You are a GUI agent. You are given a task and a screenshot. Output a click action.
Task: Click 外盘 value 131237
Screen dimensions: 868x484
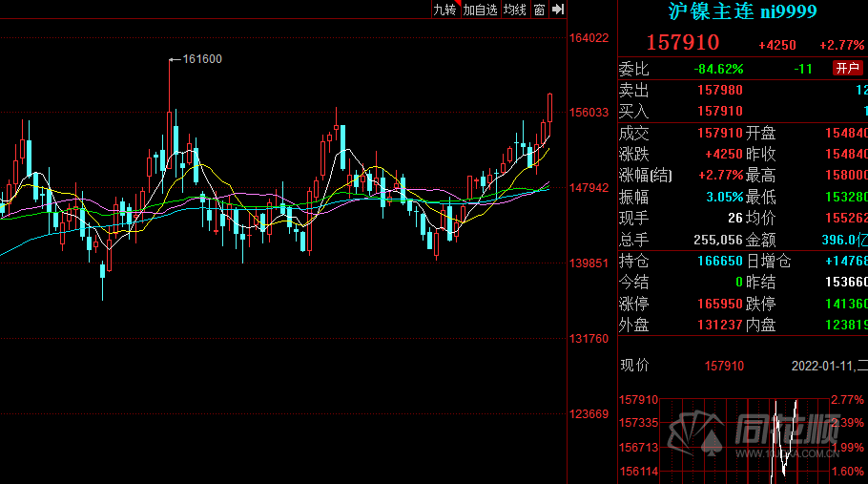[x=719, y=326]
